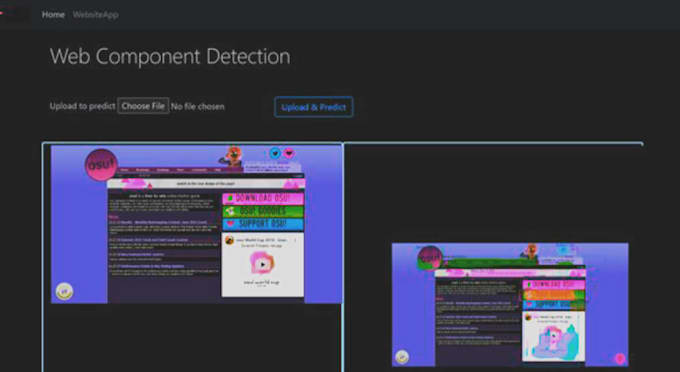680x372 pixels.
Task: Open the WebsiteApp navigation link
Action: 95,15
